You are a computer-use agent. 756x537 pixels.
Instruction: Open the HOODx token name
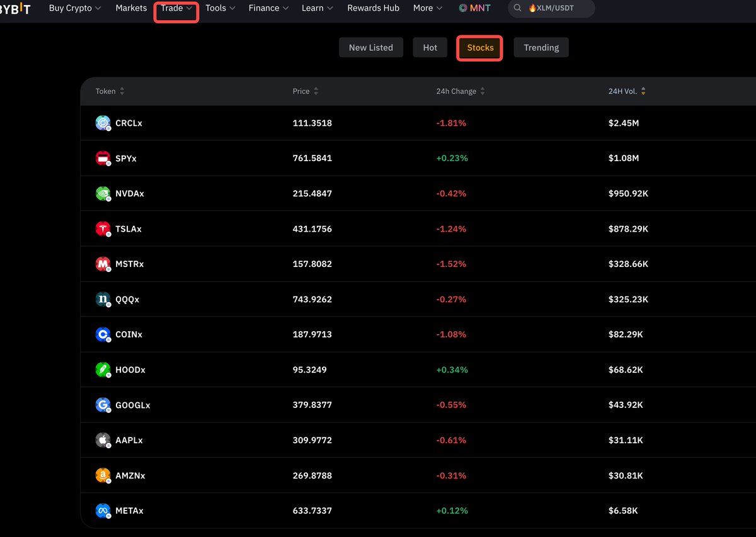click(130, 370)
